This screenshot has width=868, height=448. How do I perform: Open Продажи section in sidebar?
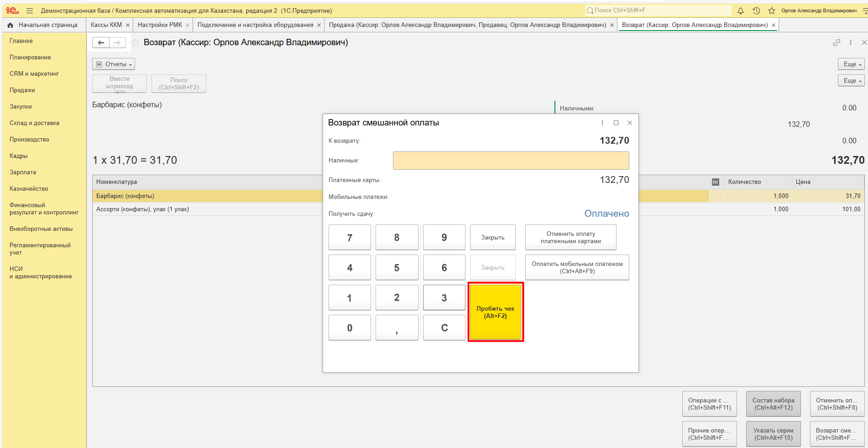[x=22, y=90]
